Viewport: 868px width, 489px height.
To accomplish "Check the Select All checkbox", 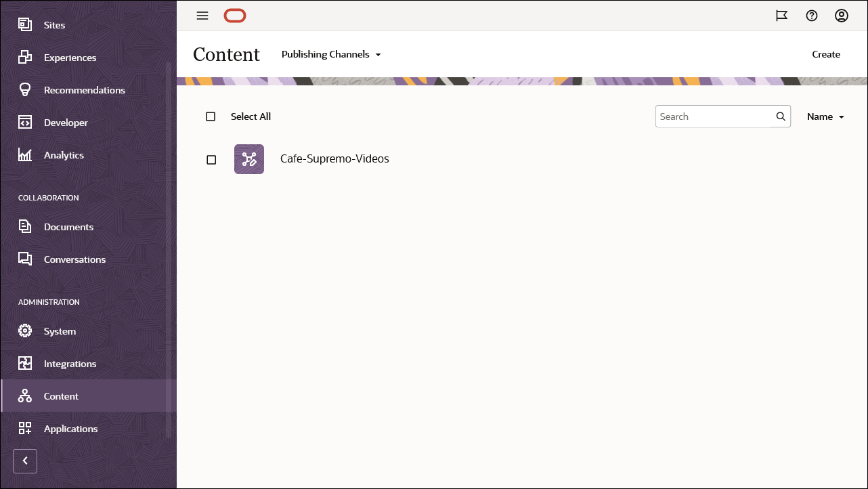I will (211, 116).
